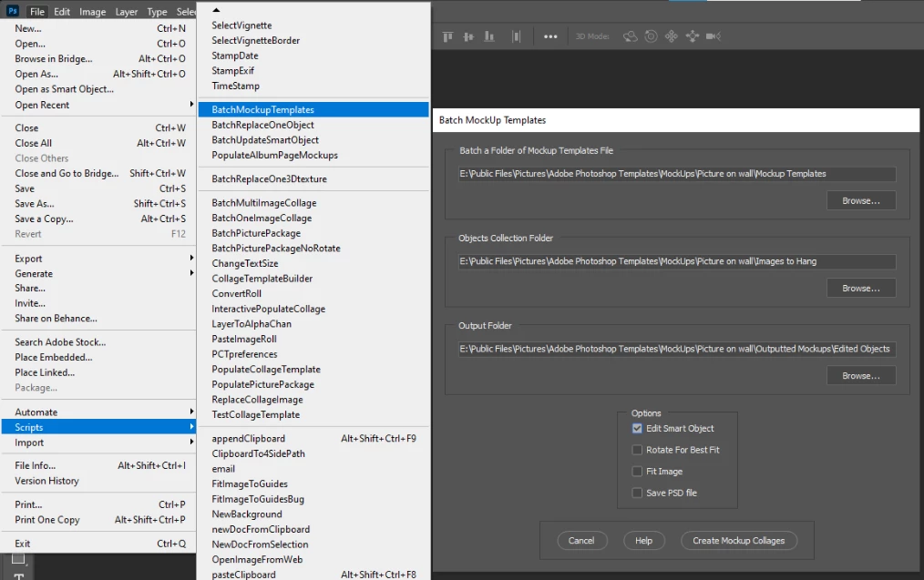The height and width of the screenshot is (580, 924).
Task: Click the scroll-up arrow atop scripts list
Action: (x=216, y=10)
